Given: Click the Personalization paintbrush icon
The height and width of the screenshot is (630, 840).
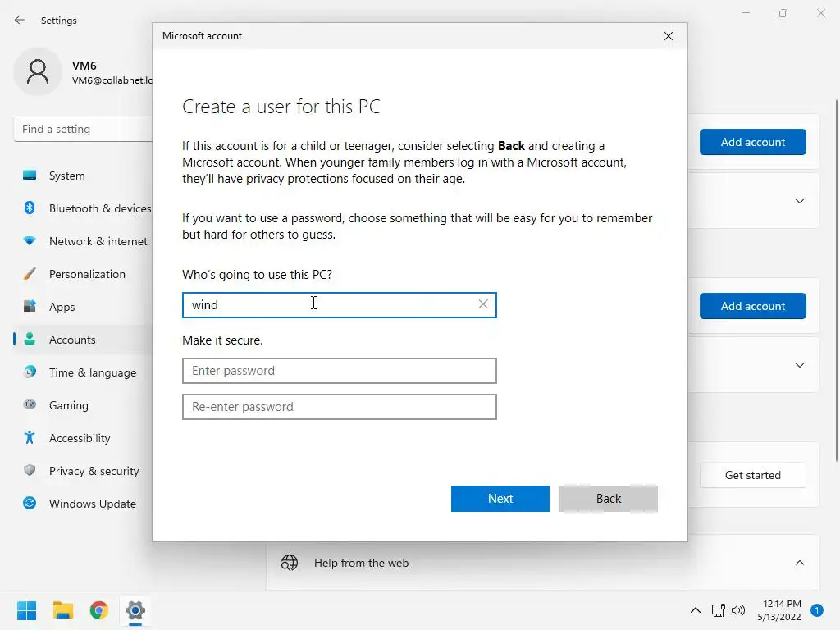Looking at the screenshot, I should tap(30, 274).
